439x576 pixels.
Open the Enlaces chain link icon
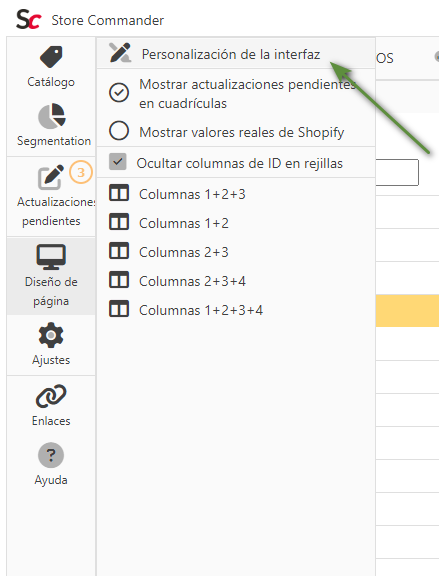click(51, 396)
